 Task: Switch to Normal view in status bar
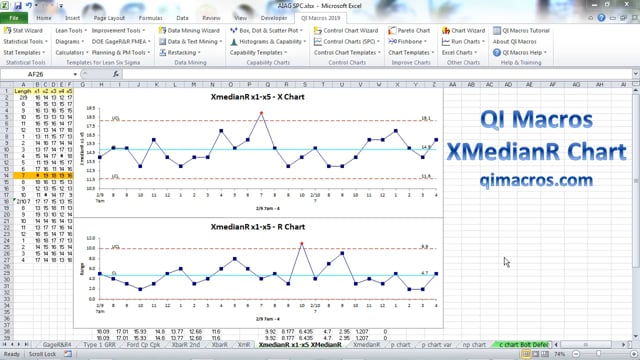point(526,354)
